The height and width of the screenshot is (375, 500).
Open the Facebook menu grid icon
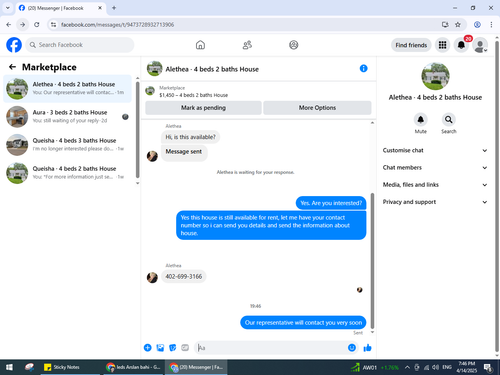pos(442,45)
